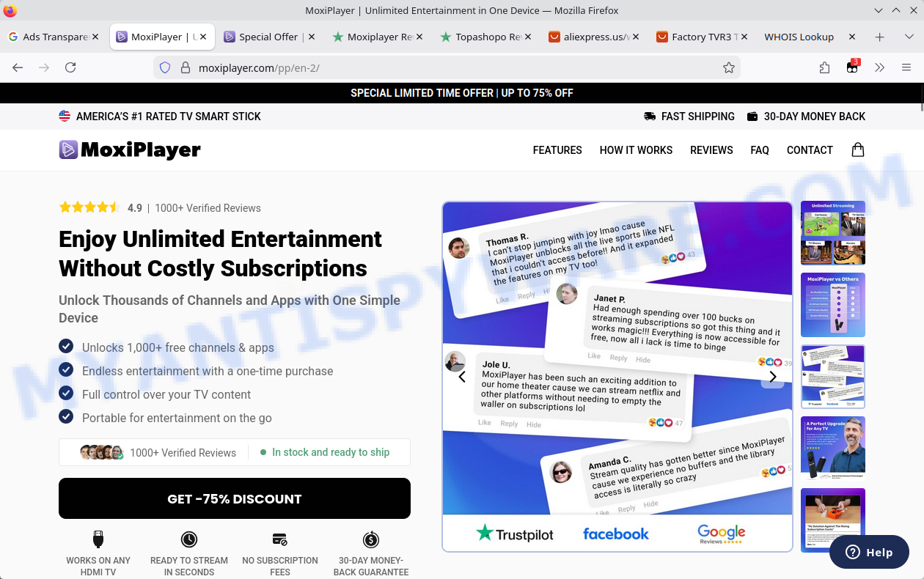Viewport: 924px width, 579px height.
Task: Click the 1000+ Verified Reviews rating text
Action: pyautogui.click(x=208, y=208)
